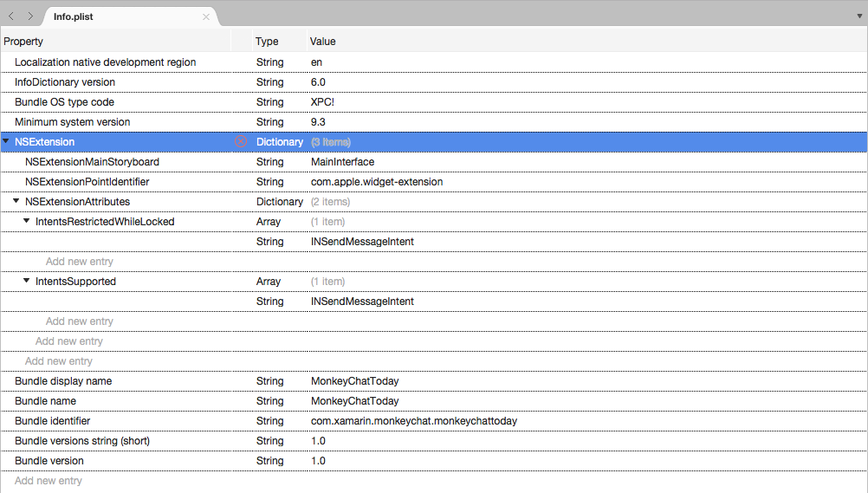This screenshot has width=868, height=493.
Task: Change type String of Bundle identifier
Action: coord(269,421)
